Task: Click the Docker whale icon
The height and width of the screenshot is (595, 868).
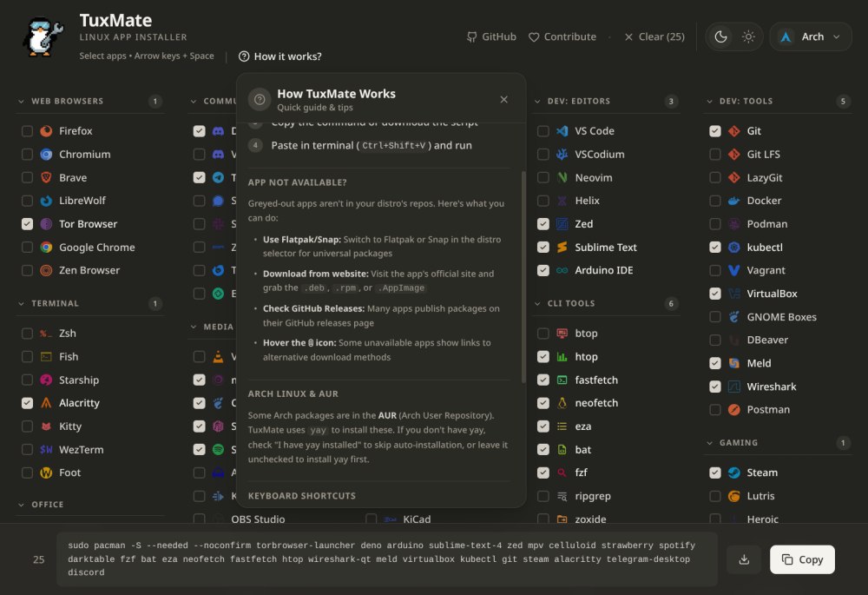Action: (x=734, y=201)
